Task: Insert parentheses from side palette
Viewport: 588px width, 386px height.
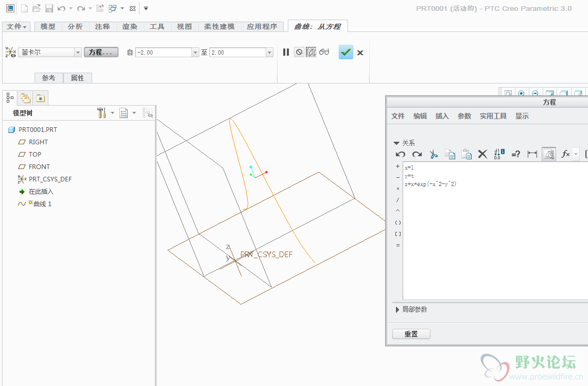Action: click(x=398, y=222)
